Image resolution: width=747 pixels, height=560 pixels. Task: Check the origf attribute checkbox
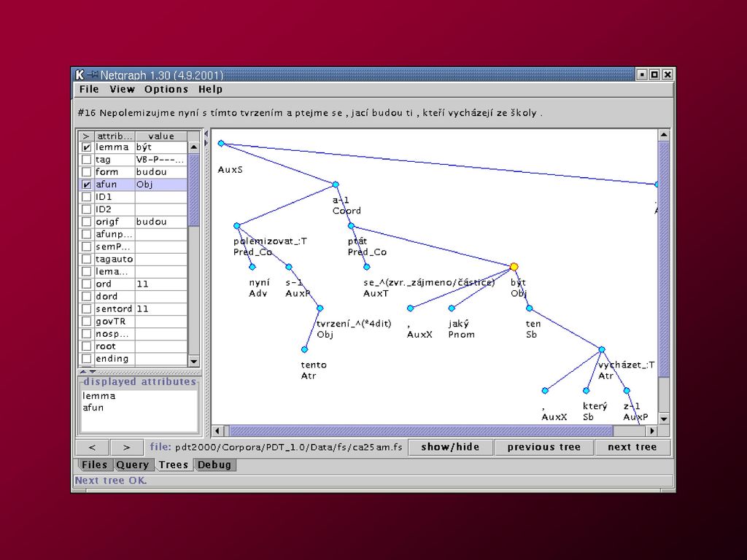[86, 222]
